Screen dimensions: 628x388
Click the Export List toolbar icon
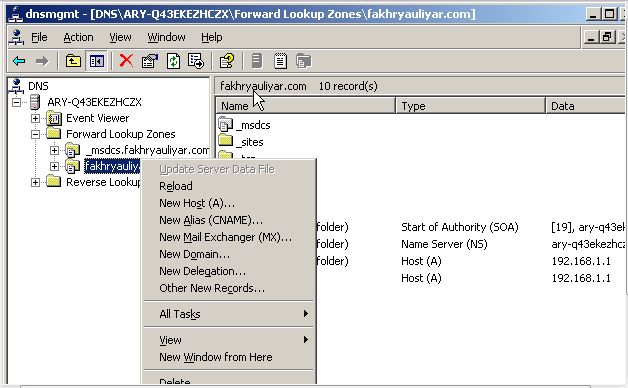[196, 61]
